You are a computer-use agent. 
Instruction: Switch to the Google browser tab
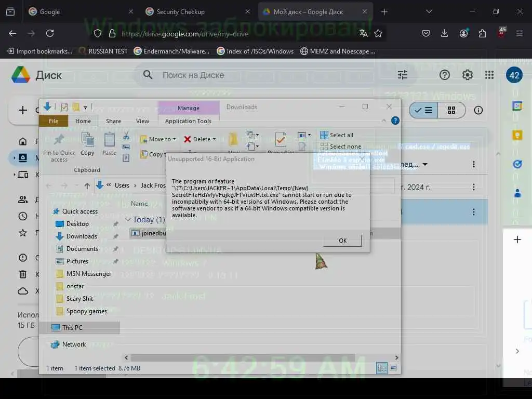(x=81, y=11)
